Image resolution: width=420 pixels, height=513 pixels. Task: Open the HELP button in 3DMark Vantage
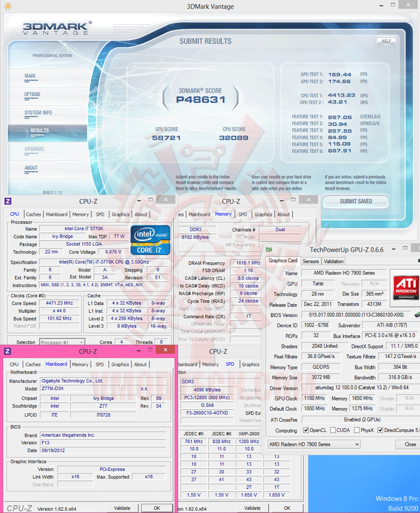pyautogui.click(x=386, y=41)
